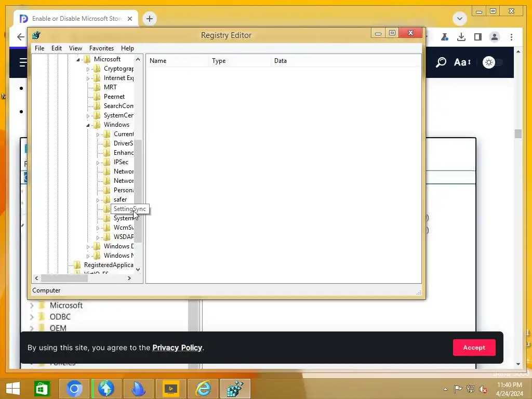Toggle the website light/dark mode switch
The width and height of the screenshot is (532, 399).
493,62
